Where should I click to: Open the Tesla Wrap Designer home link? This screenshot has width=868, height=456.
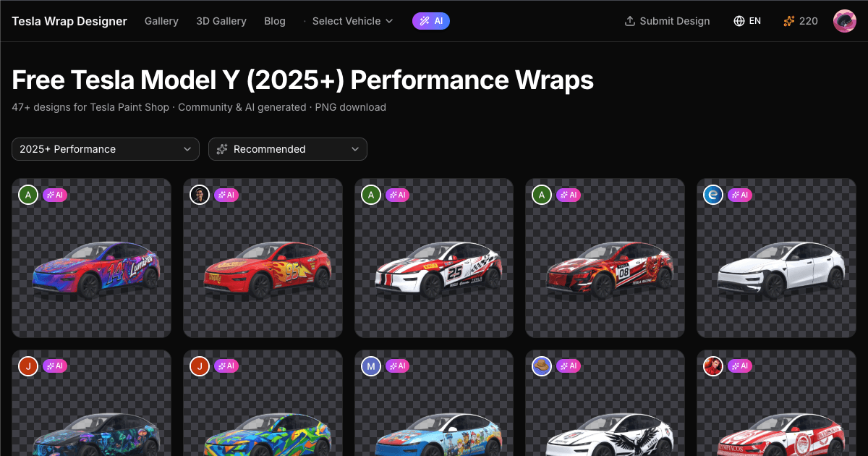pyautogui.click(x=69, y=21)
